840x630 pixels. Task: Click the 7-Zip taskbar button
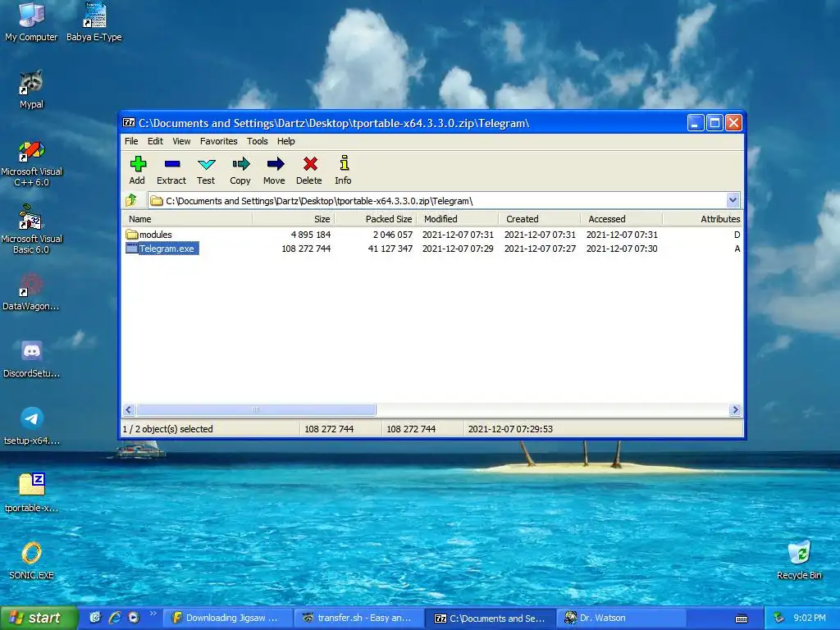coord(491,618)
